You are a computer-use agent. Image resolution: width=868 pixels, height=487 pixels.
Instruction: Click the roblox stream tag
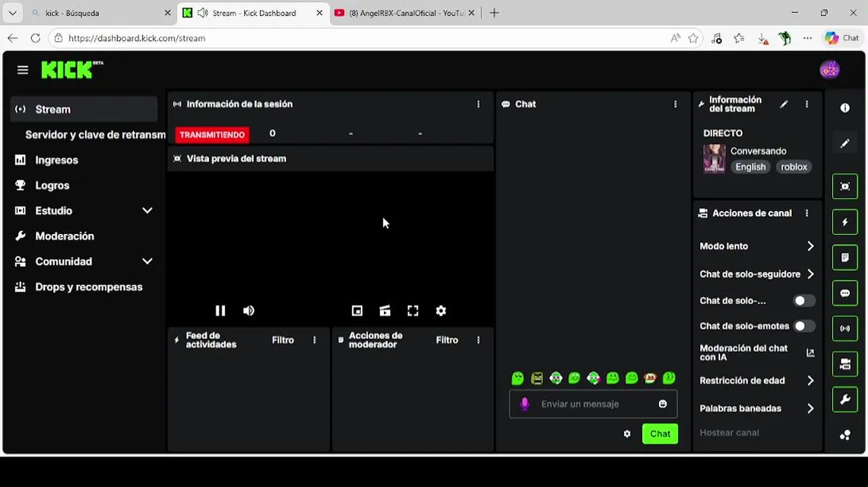point(794,167)
